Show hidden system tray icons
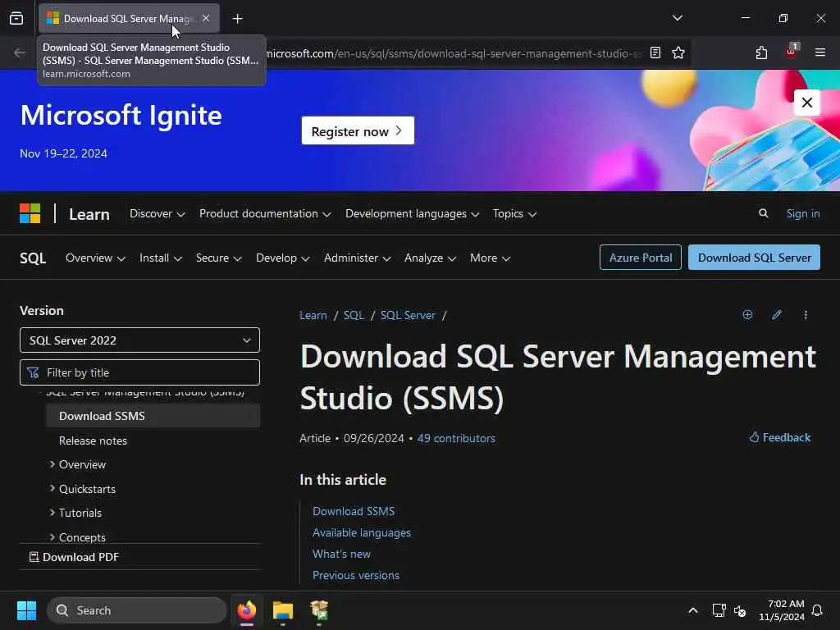The image size is (840, 630). tap(692, 610)
